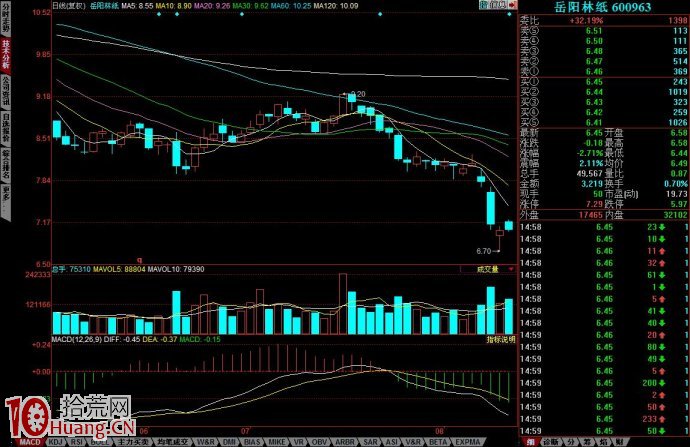Click the MA20: 9.26 label
Image resolution: width=690 pixels, height=447 pixels.
[212, 6]
